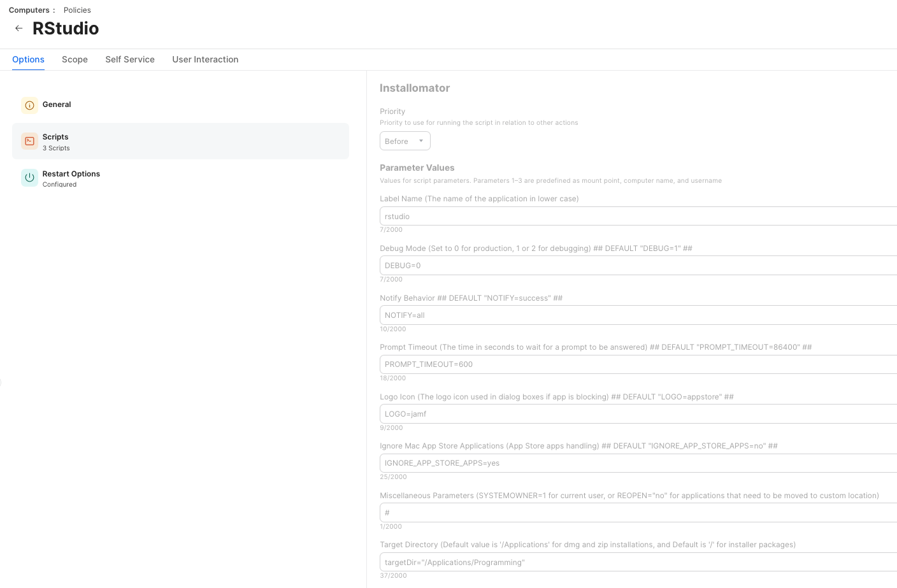Click the RStudio policy title
897x588 pixels.
(x=66, y=28)
